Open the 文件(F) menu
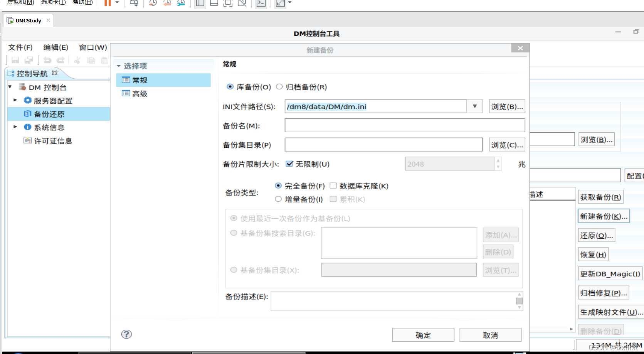The height and width of the screenshot is (354, 644). [20, 47]
